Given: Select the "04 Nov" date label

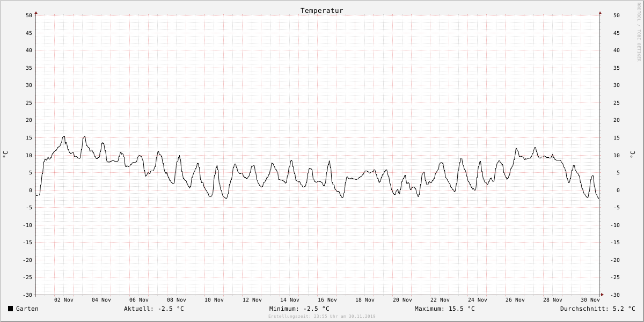Looking at the screenshot, I should [x=101, y=300].
